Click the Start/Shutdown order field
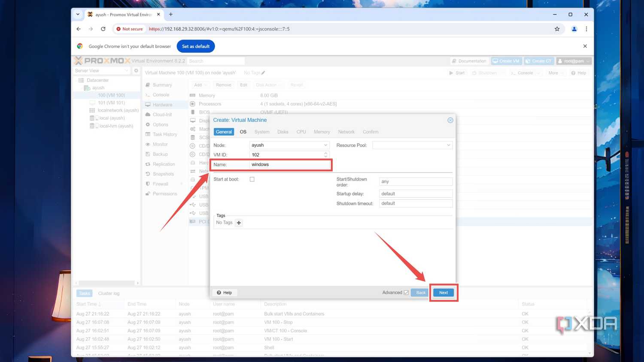 click(x=416, y=181)
